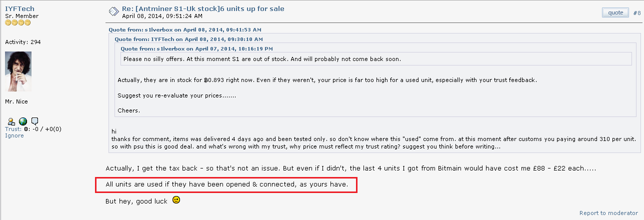Open IYFTech's avatar picture
Image resolution: width=644 pixels, height=220 pixels.
coord(18,71)
